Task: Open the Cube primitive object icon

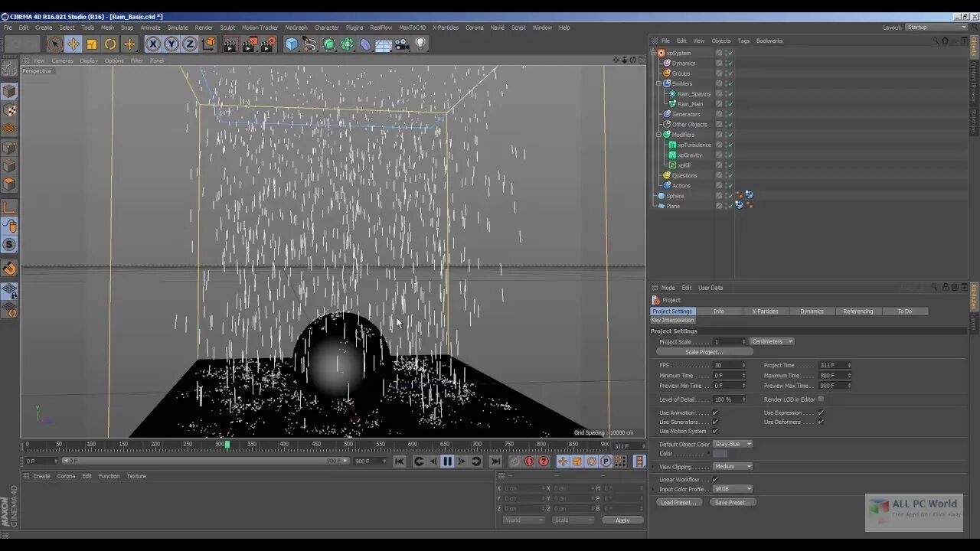Action: pyautogui.click(x=292, y=44)
